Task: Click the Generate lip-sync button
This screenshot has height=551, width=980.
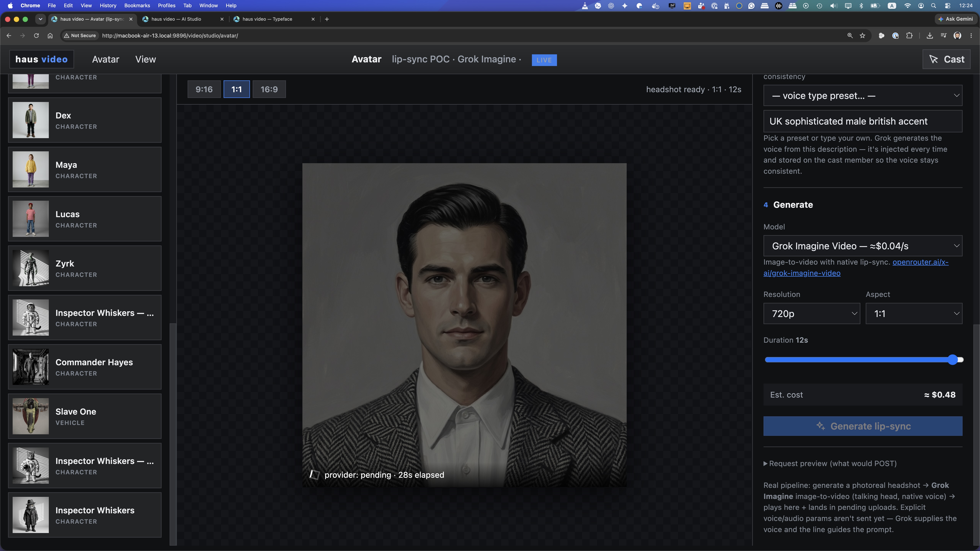Action: point(863,426)
